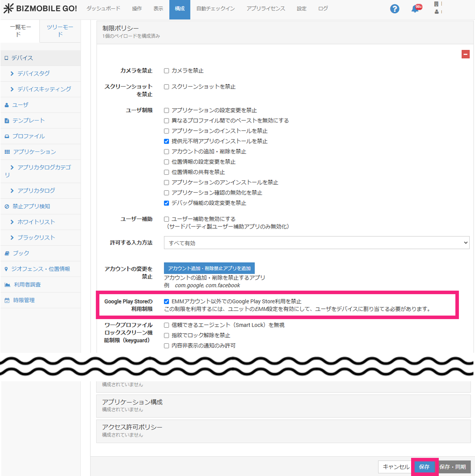
Task: Expand the アクセス許可ポリシー section
Action: (x=283, y=431)
